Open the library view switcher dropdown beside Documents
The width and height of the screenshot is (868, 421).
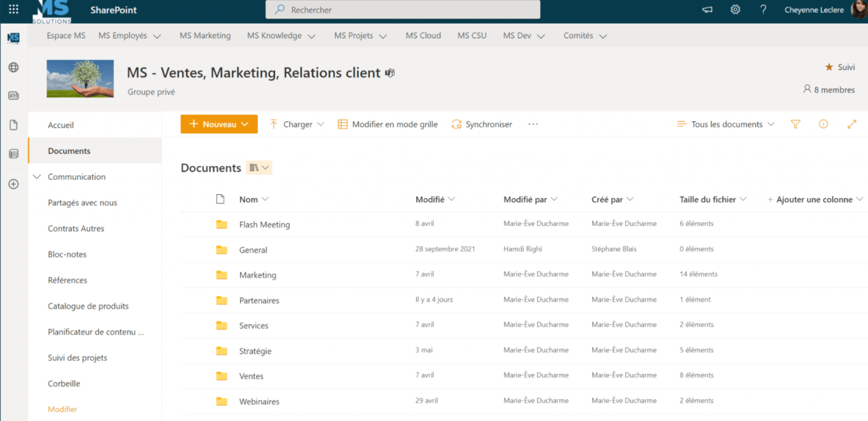point(259,167)
